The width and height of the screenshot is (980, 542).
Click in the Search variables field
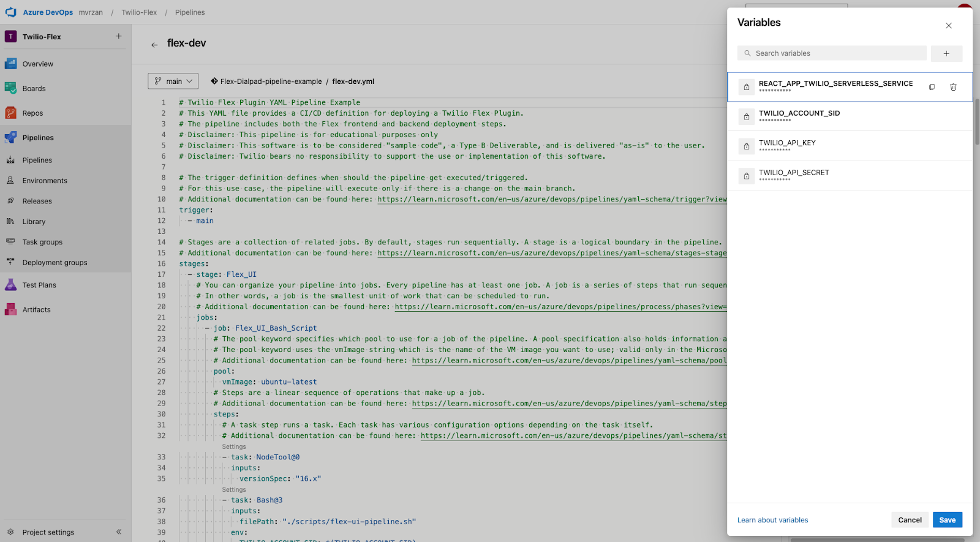[832, 53]
